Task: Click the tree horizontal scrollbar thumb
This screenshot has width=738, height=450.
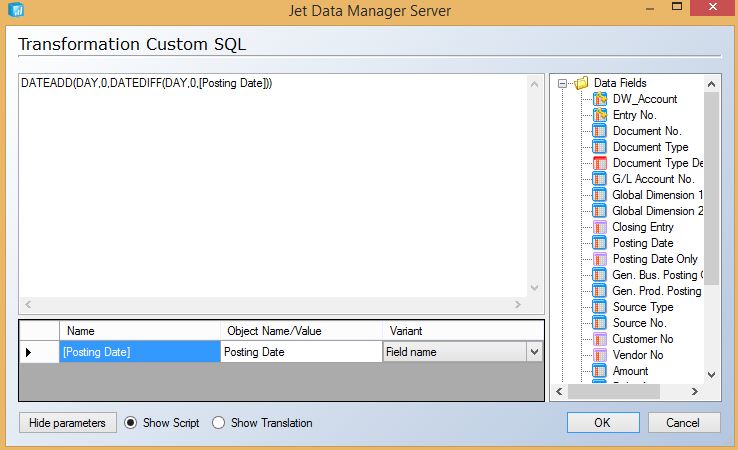Action: click(614, 391)
